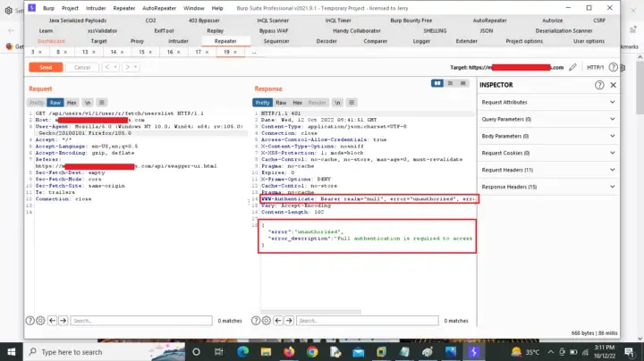Switch request view to Raw

pos(55,103)
